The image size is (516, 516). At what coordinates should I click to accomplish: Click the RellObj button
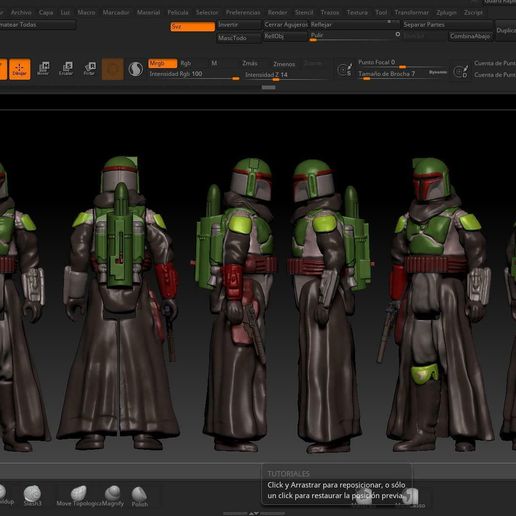pyautogui.click(x=285, y=36)
